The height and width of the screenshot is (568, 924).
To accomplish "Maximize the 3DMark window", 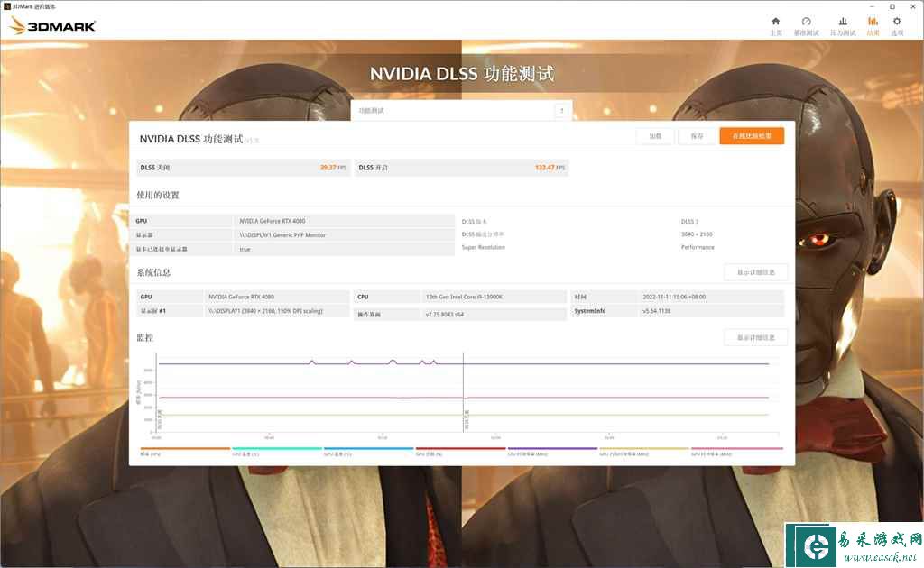I will 892,6.
